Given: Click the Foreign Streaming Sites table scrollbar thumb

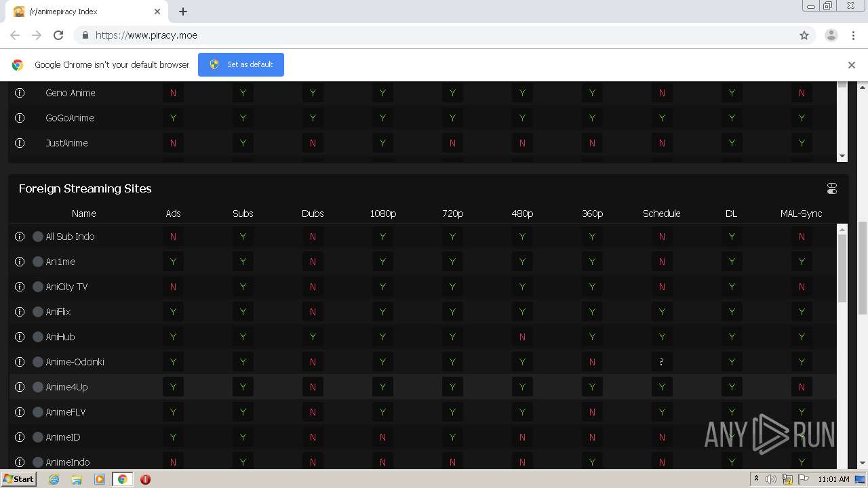Looking at the screenshot, I should 842,268.
